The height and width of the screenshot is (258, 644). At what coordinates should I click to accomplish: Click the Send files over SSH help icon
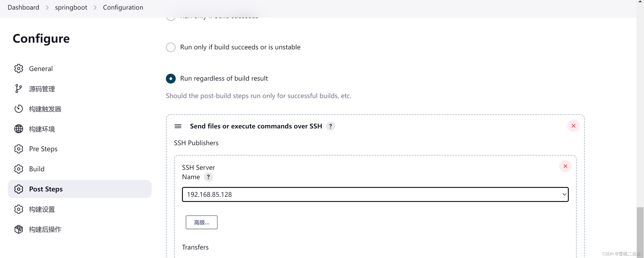(x=331, y=126)
